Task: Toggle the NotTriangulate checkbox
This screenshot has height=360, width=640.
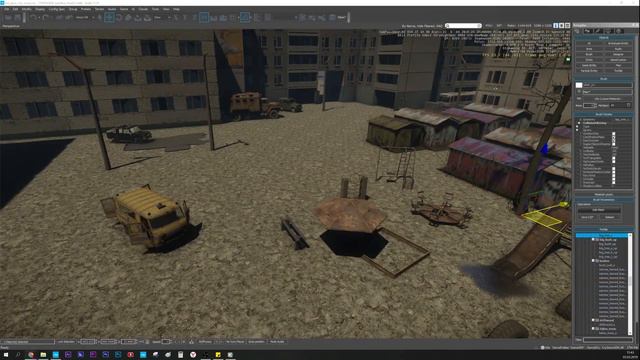Action: (613, 158)
